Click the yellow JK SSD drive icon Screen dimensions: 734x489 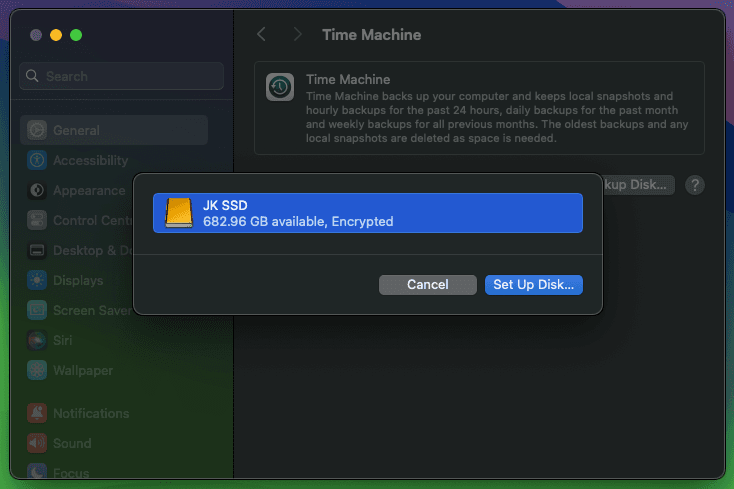178,213
